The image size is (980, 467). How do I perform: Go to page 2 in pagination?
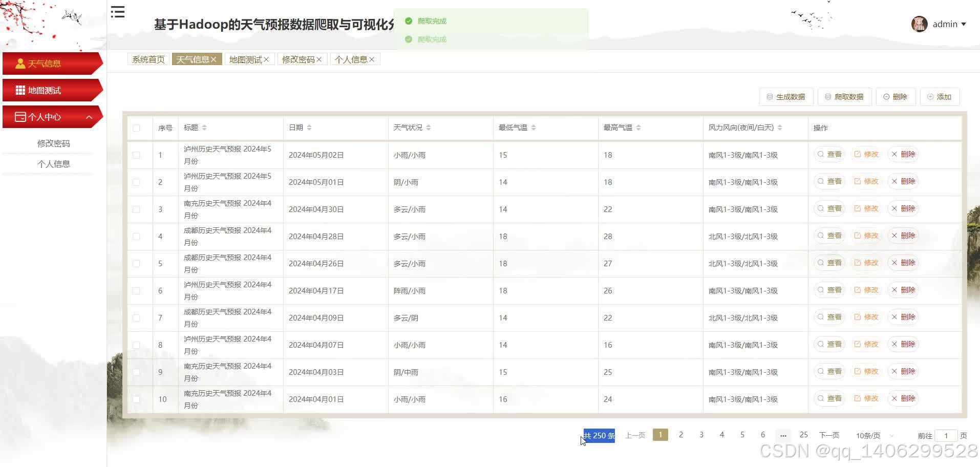coord(680,435)
